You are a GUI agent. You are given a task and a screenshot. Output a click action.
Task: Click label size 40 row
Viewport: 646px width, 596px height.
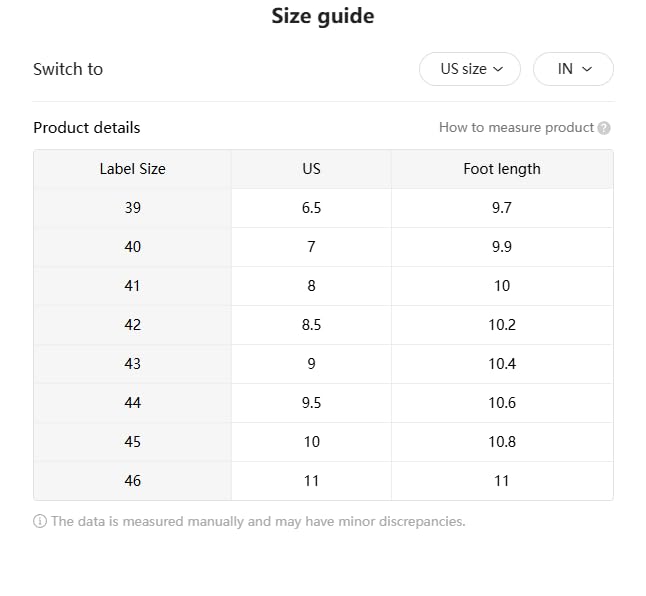tap(132, 247)
